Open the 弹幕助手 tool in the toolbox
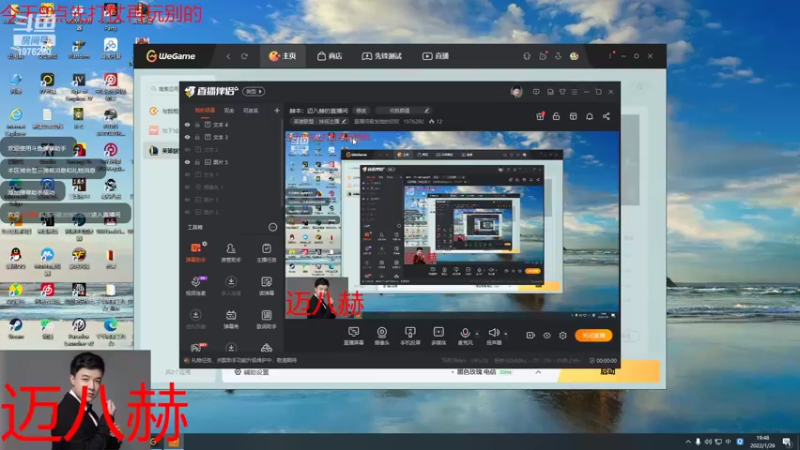Viewport: 800px width, 450px height. click(195, 252)
